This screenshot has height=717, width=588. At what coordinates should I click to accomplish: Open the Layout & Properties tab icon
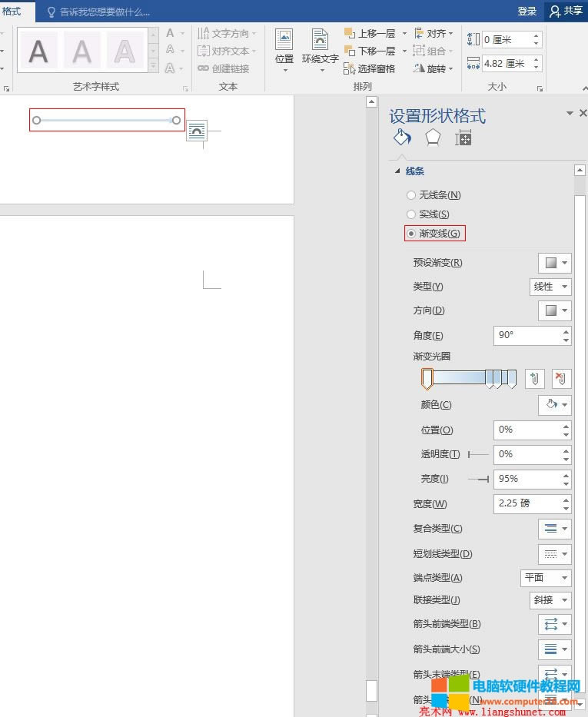click(x=463, y=138)
